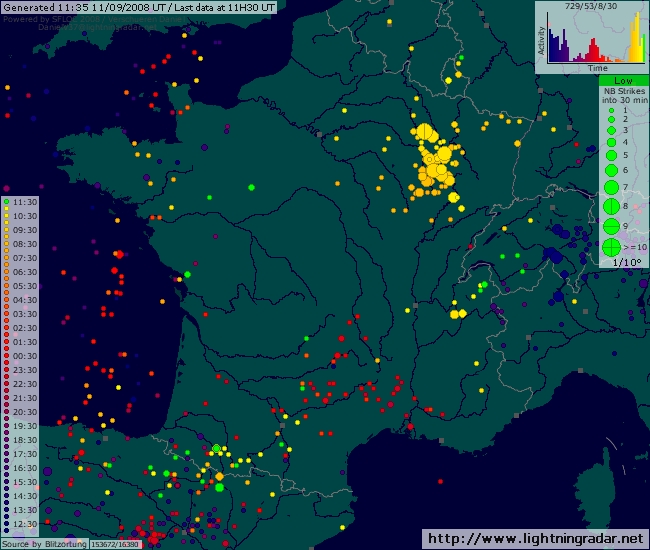Select the >=10 strikes legend circle

[611, 246]
